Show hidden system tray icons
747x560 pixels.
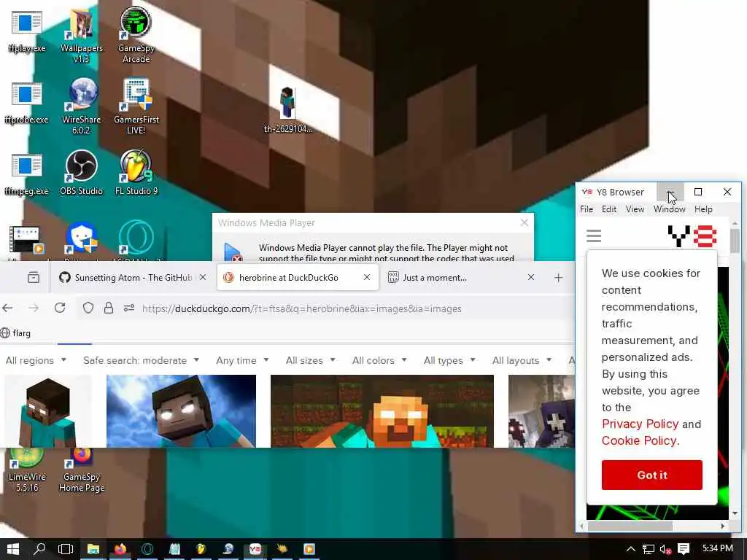coord(631,549)
